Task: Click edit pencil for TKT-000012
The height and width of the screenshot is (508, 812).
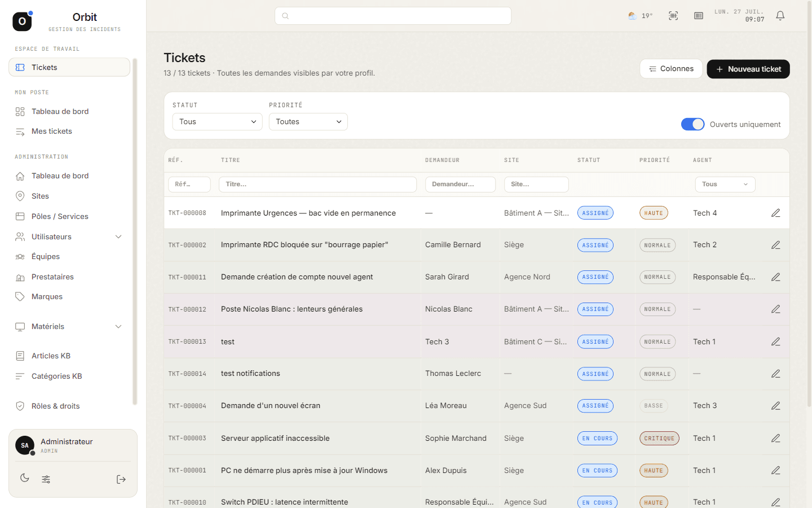Action: (x=776, y=309)
